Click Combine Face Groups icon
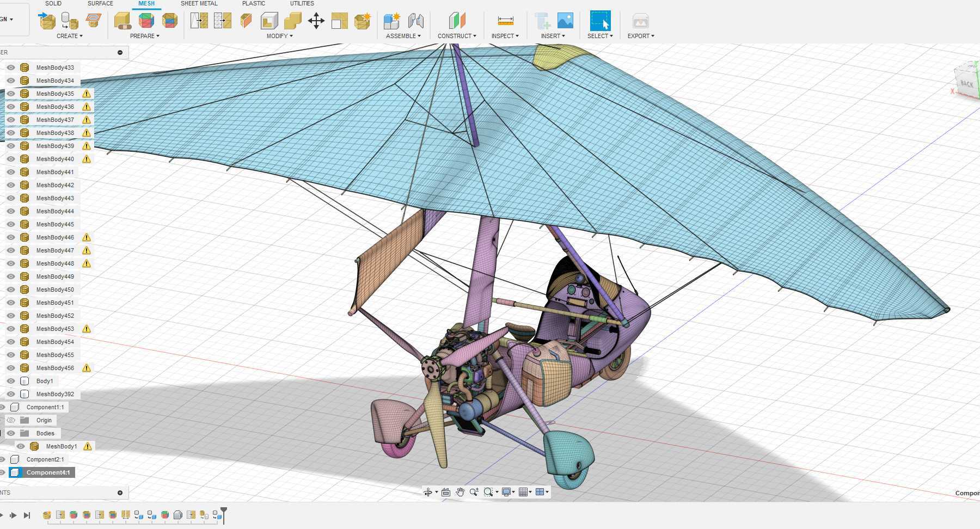 click(x=170, y=21)
